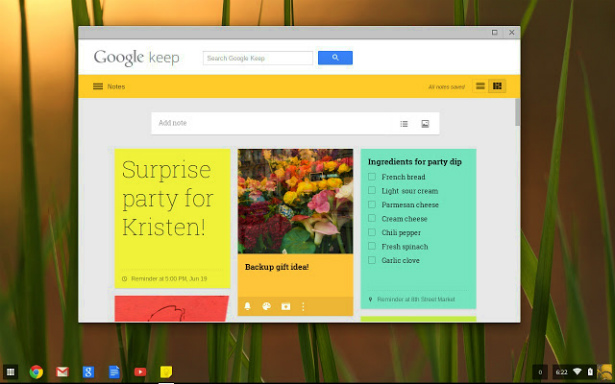
Task: Click Ingredients for party dip title
Action: coord(415,162)
